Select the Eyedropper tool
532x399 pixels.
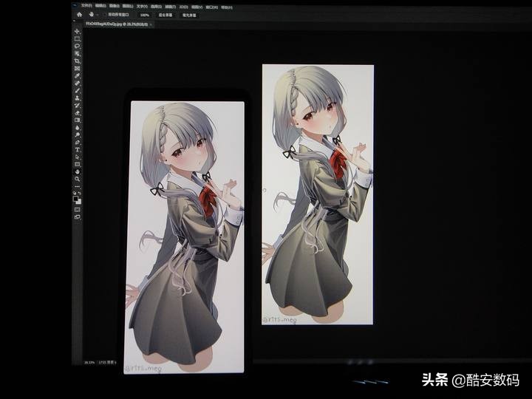tap(77, 75)
